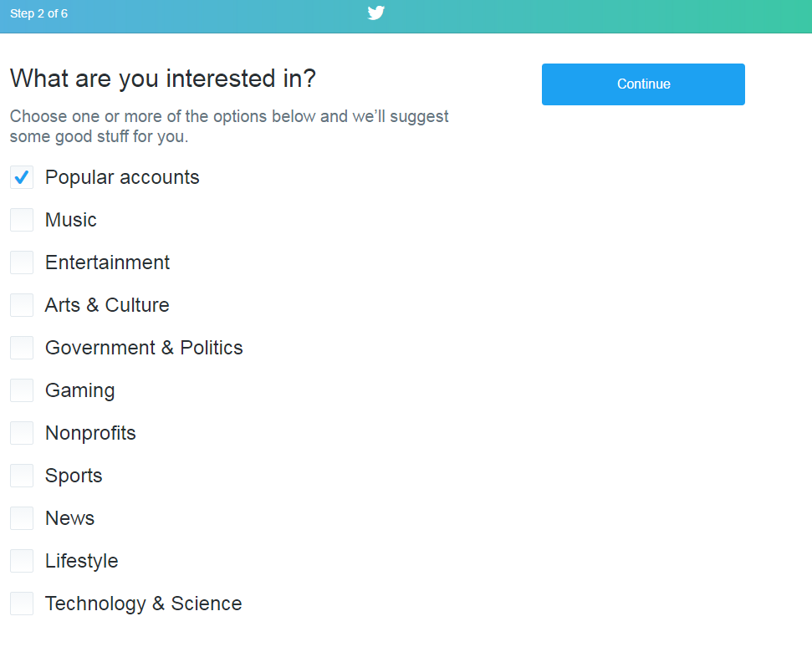Click the Music option label
812x652 pixels.
tap(71, 220)
